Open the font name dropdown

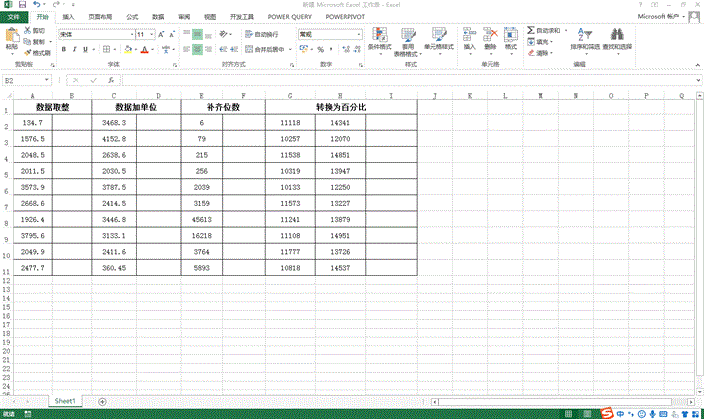click(131, 34)
